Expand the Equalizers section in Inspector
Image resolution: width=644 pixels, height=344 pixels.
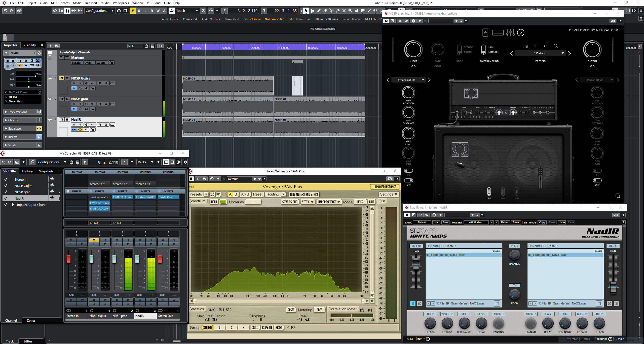(x=15, y=129)
